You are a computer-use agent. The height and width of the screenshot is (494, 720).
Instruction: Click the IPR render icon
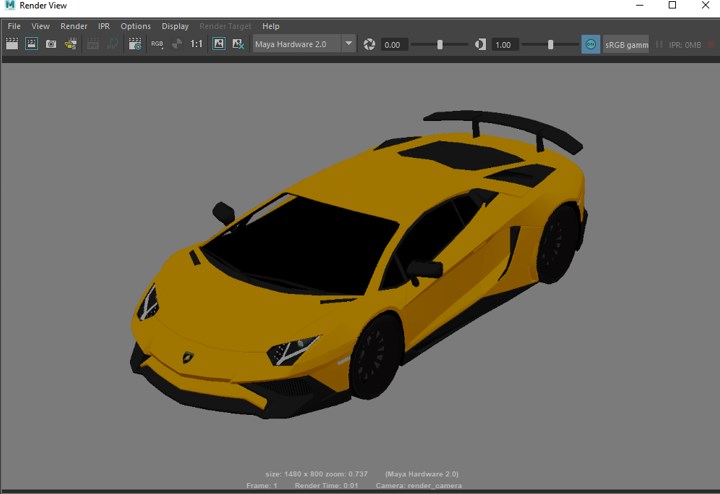(x=71, y=44)
